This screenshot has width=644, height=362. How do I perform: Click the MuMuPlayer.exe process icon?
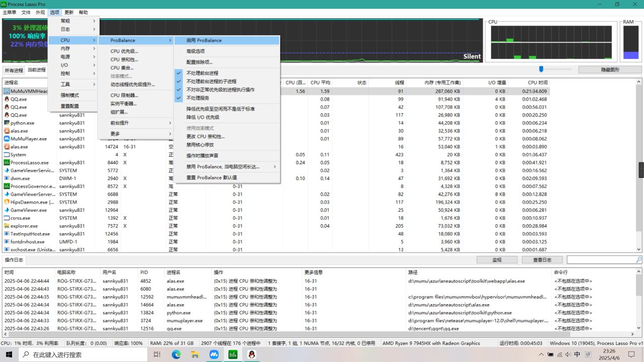7,139
